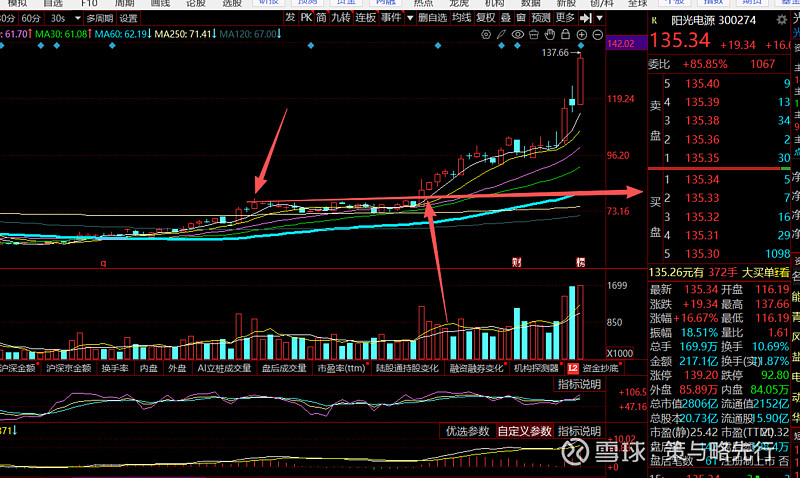Image resolution: width=800 pixels, height=478 pixels.
Task: Switch to 资金抄底 indicator tab
Action: coord(600,368)
